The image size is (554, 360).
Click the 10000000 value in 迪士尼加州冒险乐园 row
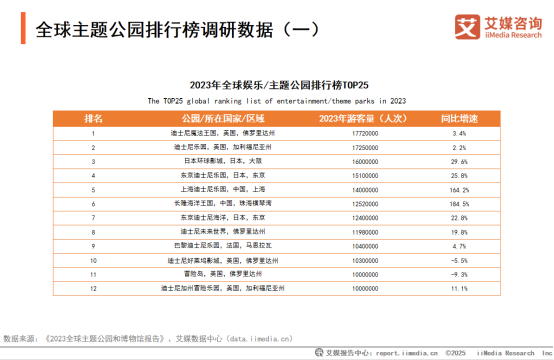coord(365,289)
